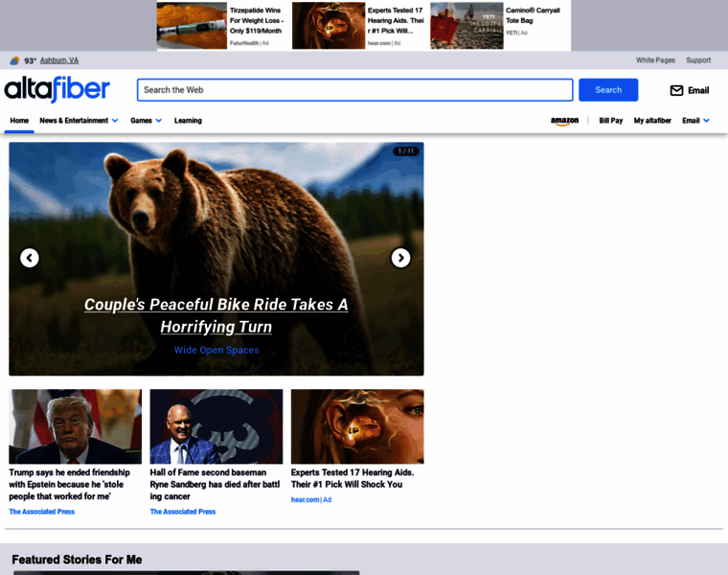Viewport: 728px width, 575px height.
Task: Click the altafiber logo
Action: pos(57,89)
